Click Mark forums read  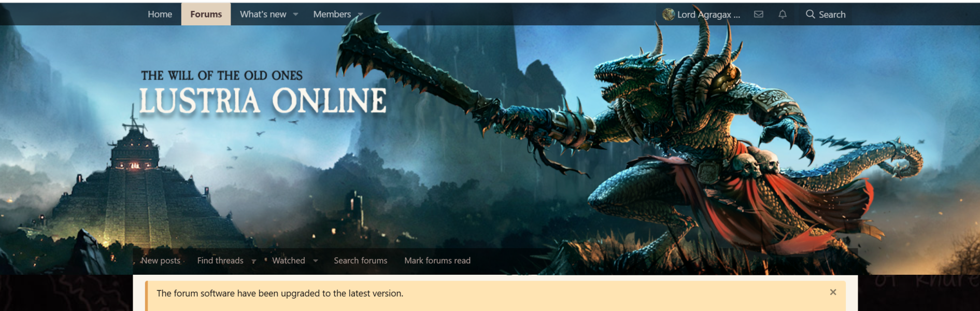[437, 261]
